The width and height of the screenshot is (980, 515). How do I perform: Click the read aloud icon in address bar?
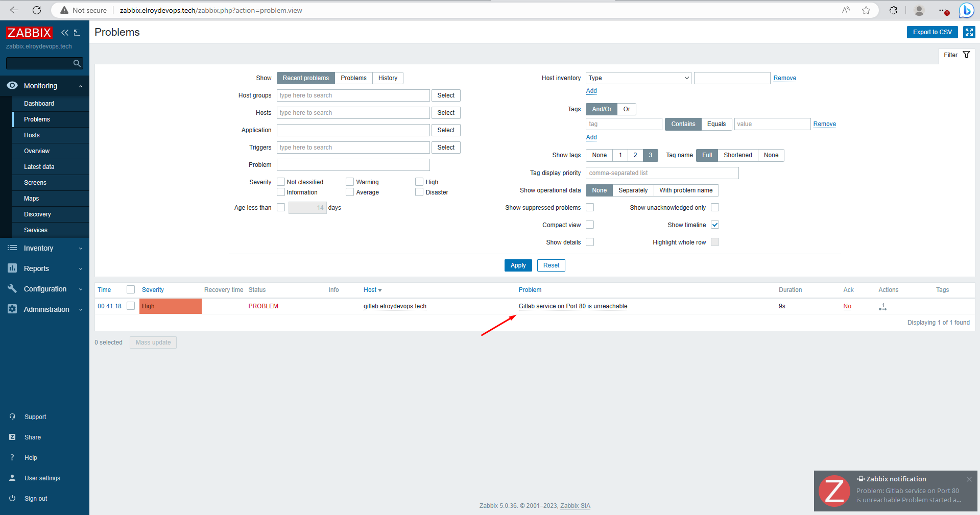846,10
